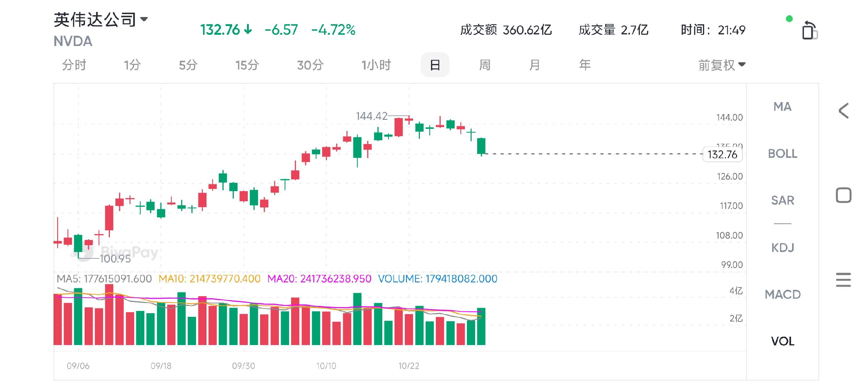The image size is (868, 391).
Task: Click the 99.00 price axis label
Action: [x=732, y=265]
